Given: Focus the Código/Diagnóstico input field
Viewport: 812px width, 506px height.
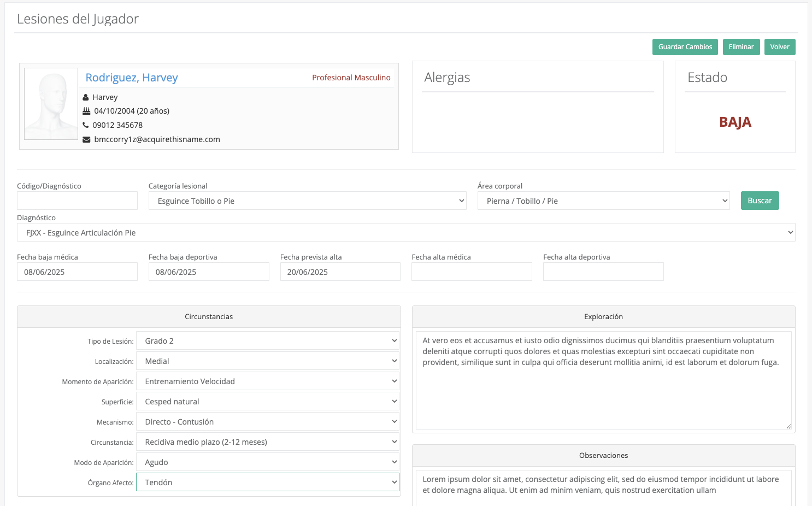Looking at the screenshot, I should pyautogui.click(x=77, y=201).
